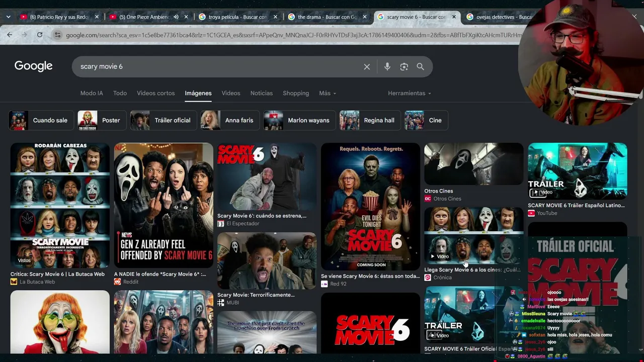Image resolution: width=644 pixels, height=362 pixels.
Task: Close the troya película tab
Action: [275, 17]
